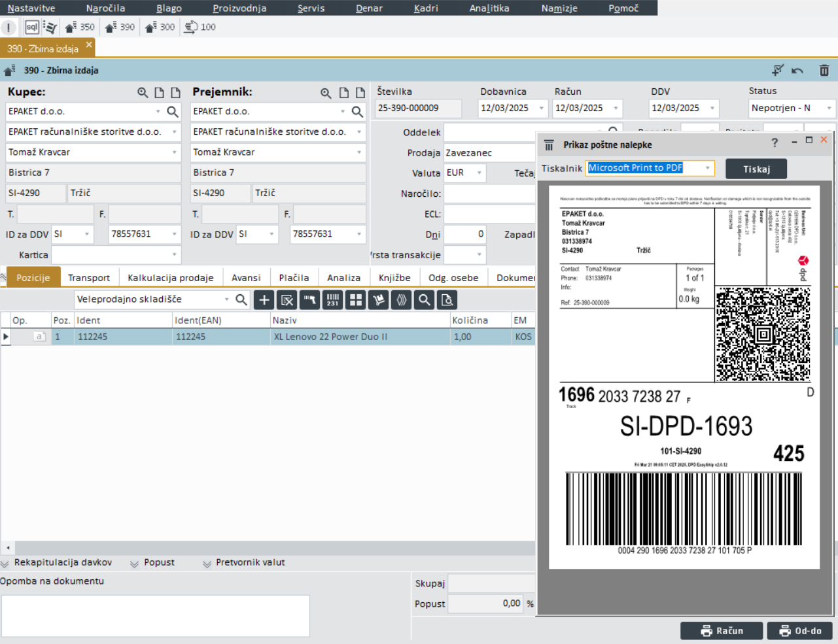This screenshot has width=838, height=644.
Task: Click the Opomba na dokumentu text area
Action: (x=155, y=615)
